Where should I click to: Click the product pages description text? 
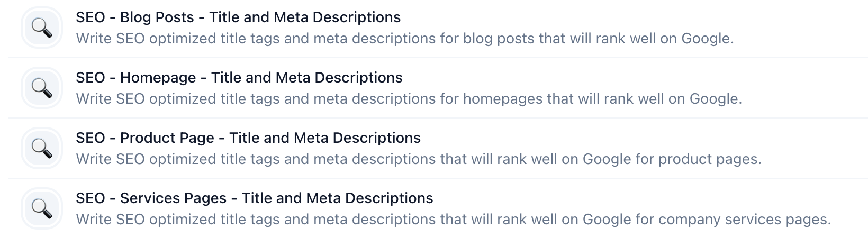click(418, 159)
